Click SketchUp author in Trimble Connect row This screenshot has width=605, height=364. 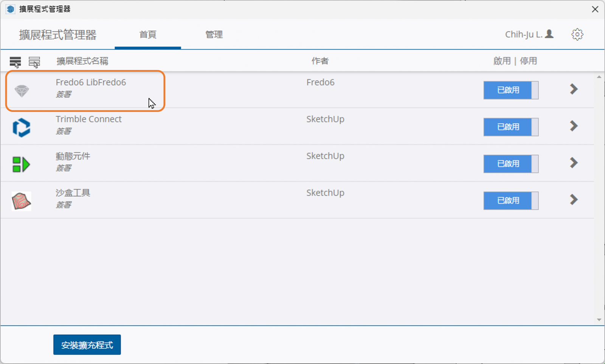(325, 119)
